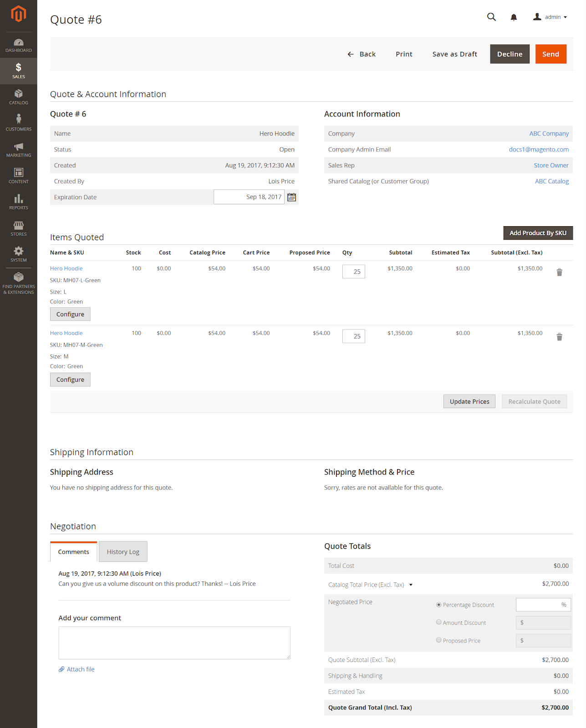The width and height of the screenshot is (586, 728).
Task: Print the quote
Action: pyautogui.click(x=404, y=54)
